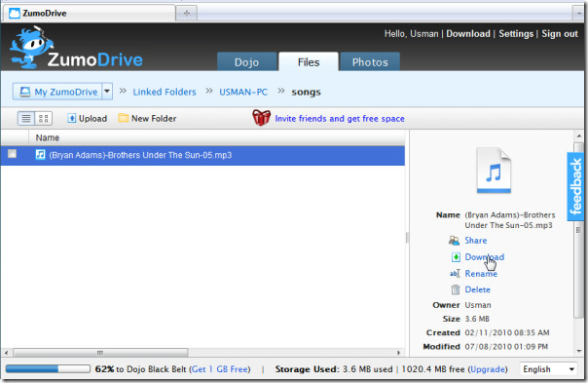Tick the checkbox for Bryan Adams mp3

click(12, 154)
